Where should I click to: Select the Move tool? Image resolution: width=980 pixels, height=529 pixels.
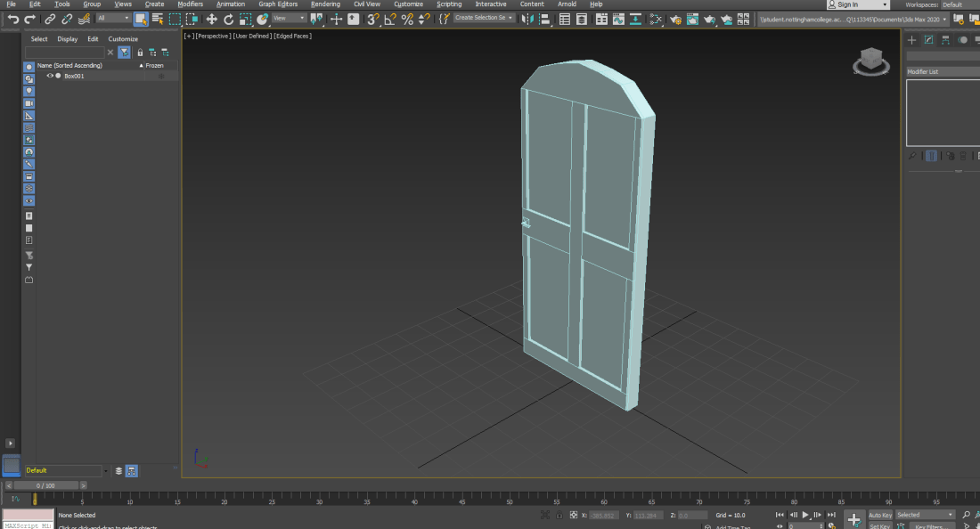tap(211, 19)
